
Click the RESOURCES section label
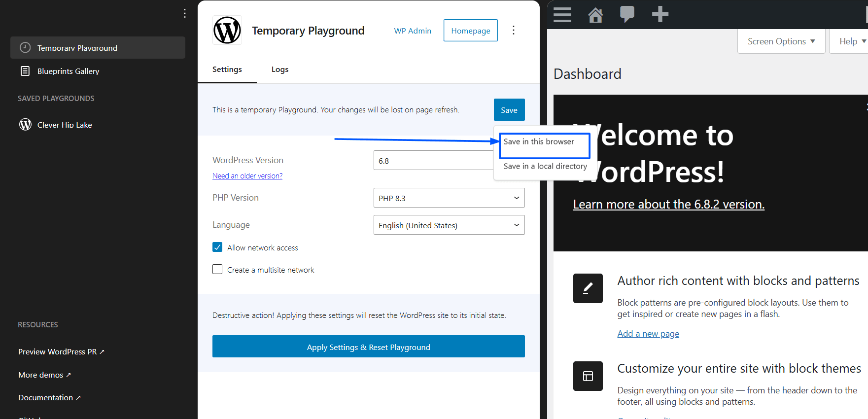click(38, 325)
